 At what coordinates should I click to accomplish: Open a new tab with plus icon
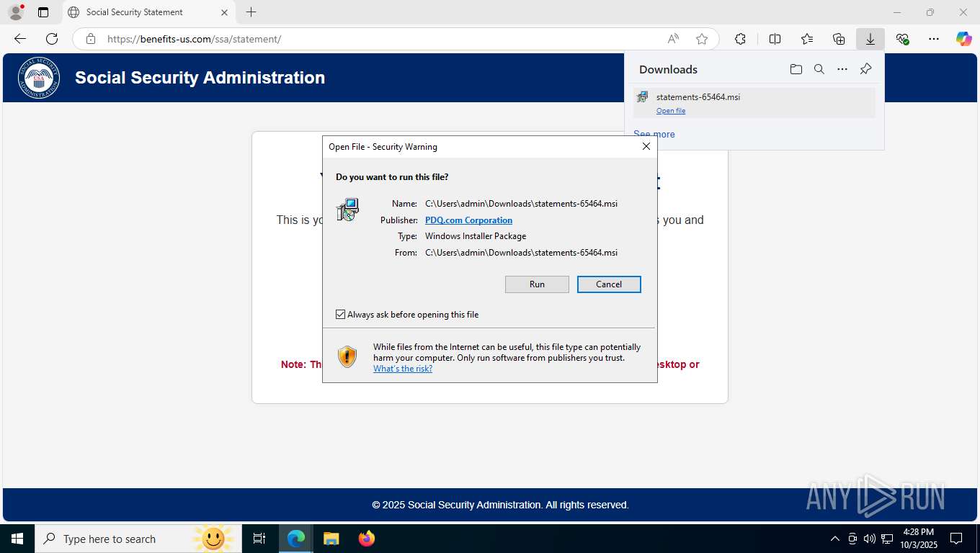tap(251, 12)
